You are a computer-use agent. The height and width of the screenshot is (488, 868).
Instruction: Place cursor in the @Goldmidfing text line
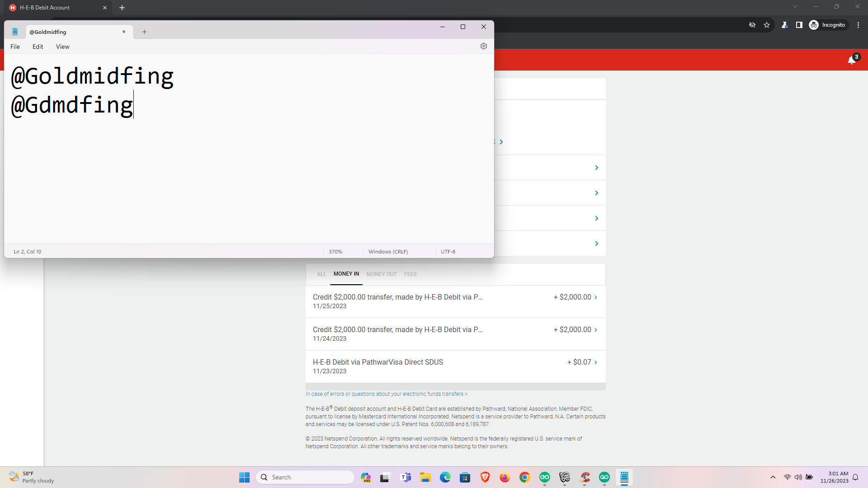[92, 76]
